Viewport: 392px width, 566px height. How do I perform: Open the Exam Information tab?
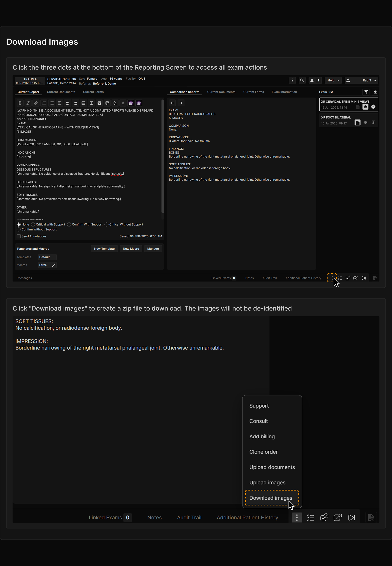(x=284, y=92)
